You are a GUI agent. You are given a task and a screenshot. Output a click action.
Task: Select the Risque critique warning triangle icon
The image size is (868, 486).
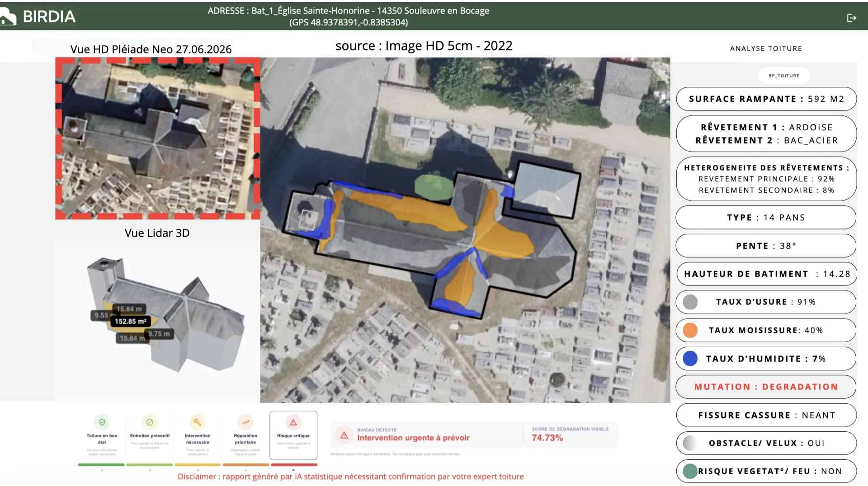tap(293, 422)
